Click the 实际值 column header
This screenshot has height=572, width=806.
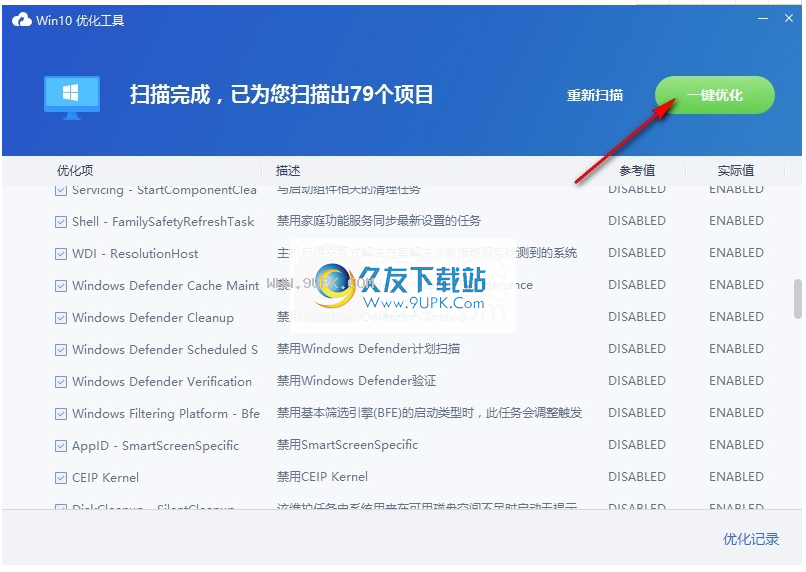pyautogui.click(x=736, y=171)
